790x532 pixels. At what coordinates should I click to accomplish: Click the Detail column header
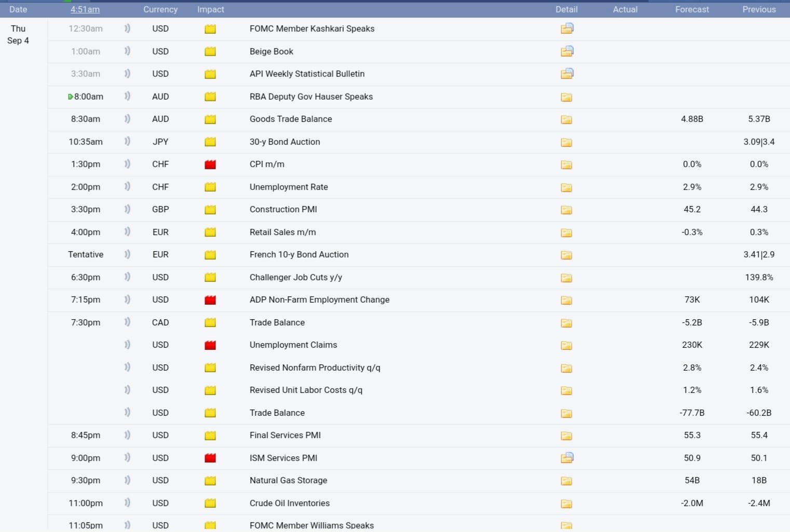click(x=566, y=9)
